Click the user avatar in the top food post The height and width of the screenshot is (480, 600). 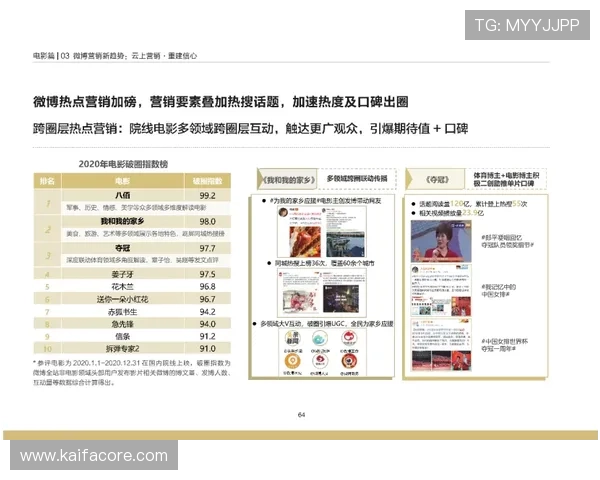pyautogui.click(x=284, y=212)
